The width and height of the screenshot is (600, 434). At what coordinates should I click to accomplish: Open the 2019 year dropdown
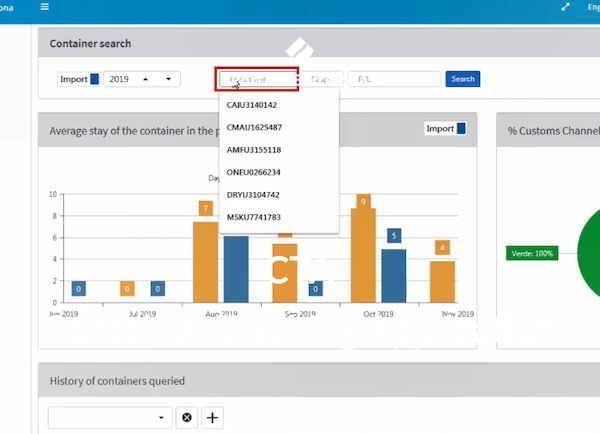pos(142,79)
